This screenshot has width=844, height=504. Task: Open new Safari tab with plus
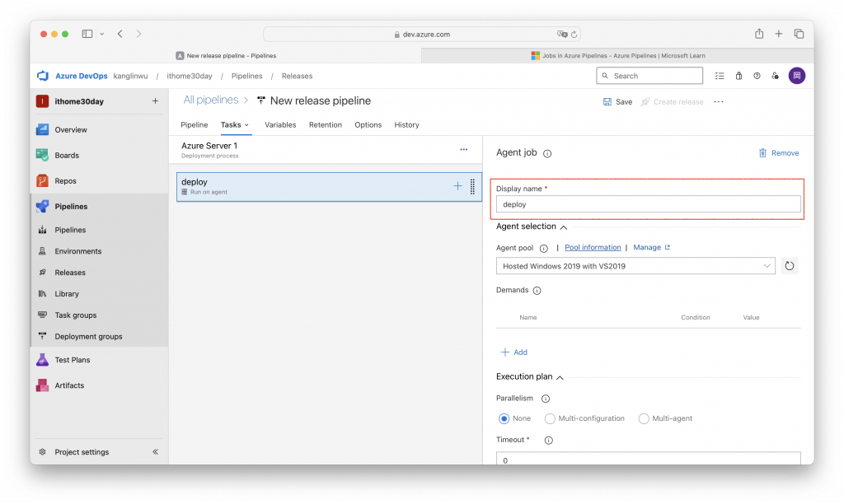coord(778,34)
